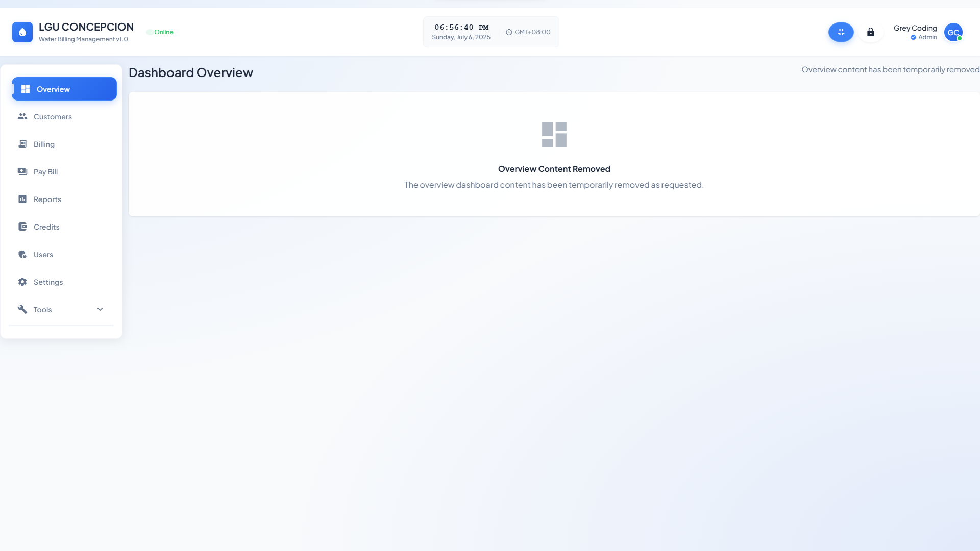The image size is (980, 551).
Task: Click the Users shield icon
Action: (22, 254)
